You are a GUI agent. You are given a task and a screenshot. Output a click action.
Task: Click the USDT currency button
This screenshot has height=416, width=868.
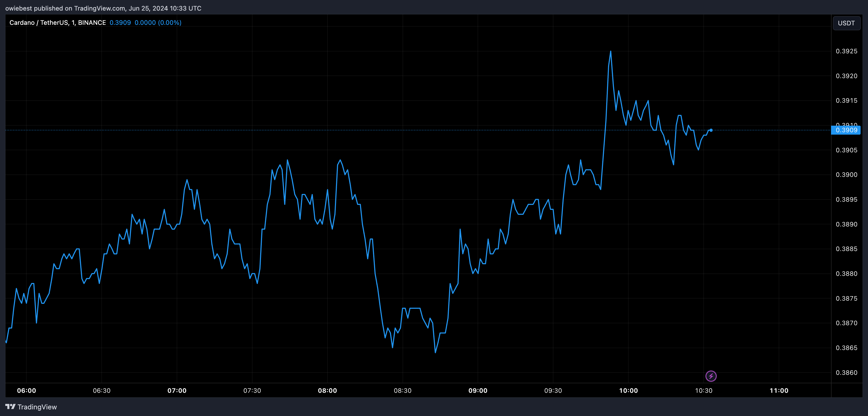click(846, 23)
